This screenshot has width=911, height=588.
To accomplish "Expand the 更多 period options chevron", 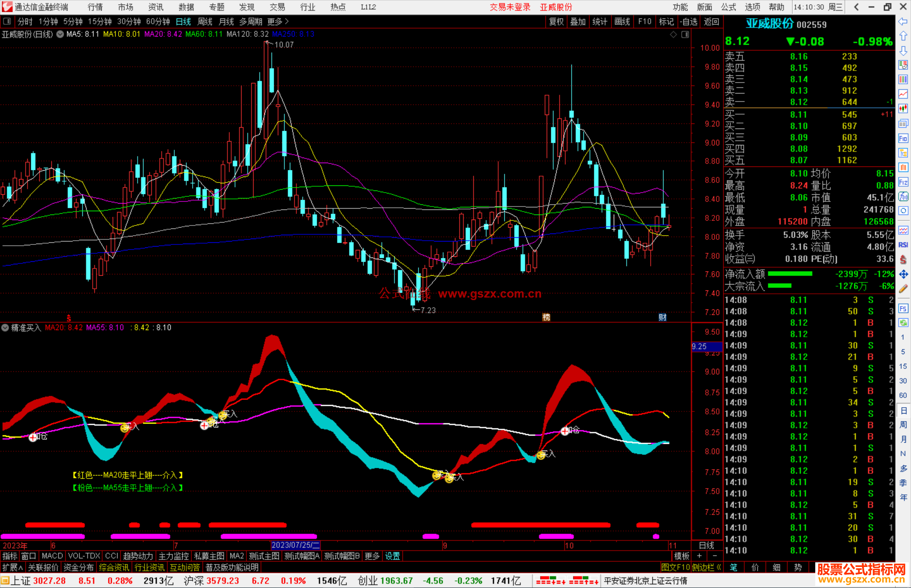I will pos(287,21).
